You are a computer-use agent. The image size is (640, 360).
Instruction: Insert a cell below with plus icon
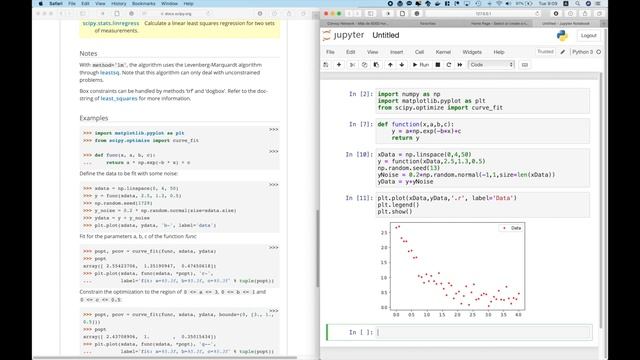coord(339,64)
